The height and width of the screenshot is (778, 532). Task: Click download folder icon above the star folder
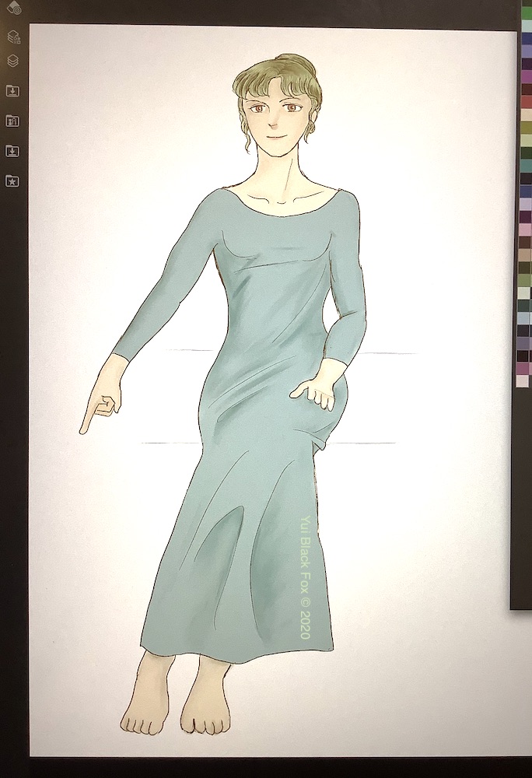tap(12, 151)
